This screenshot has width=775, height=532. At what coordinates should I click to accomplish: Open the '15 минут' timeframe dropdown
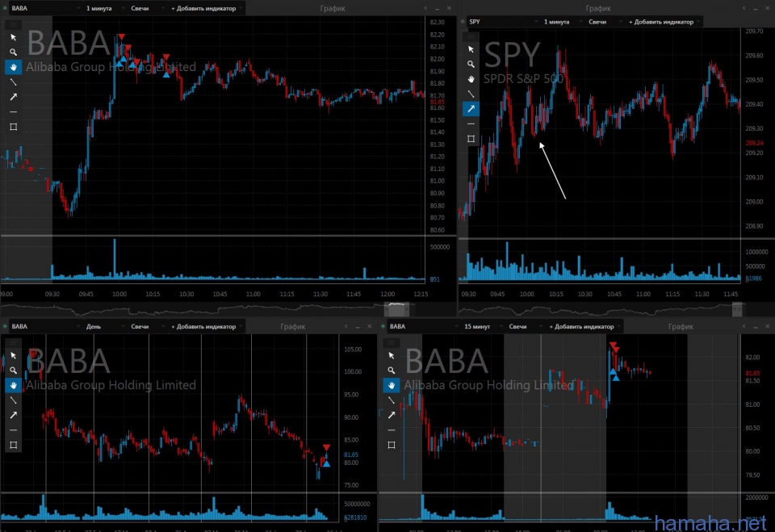click(x=481, y=326)
